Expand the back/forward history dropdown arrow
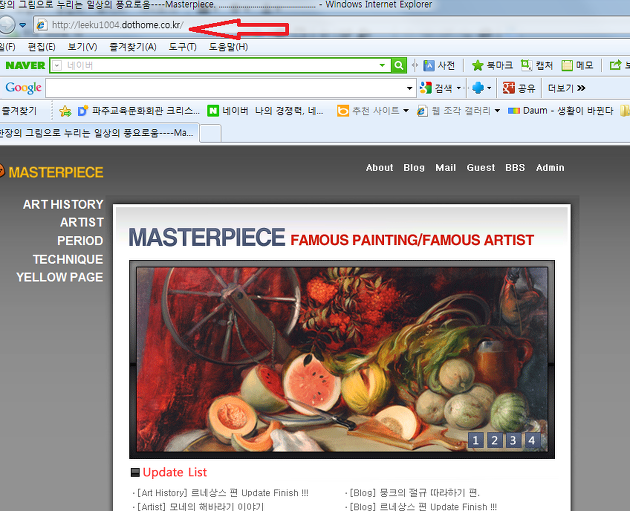Screen dimensions: 630x511 [23, 25]
